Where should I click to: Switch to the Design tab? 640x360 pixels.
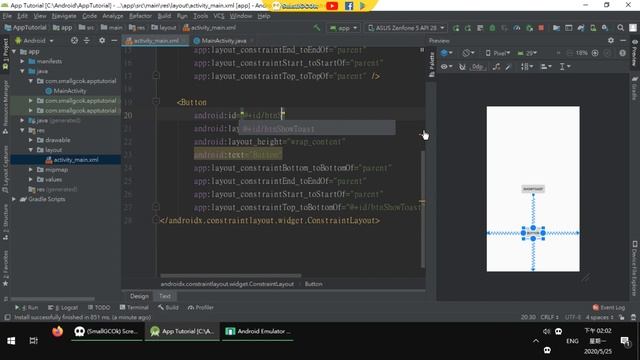click(x=139, y=296)
